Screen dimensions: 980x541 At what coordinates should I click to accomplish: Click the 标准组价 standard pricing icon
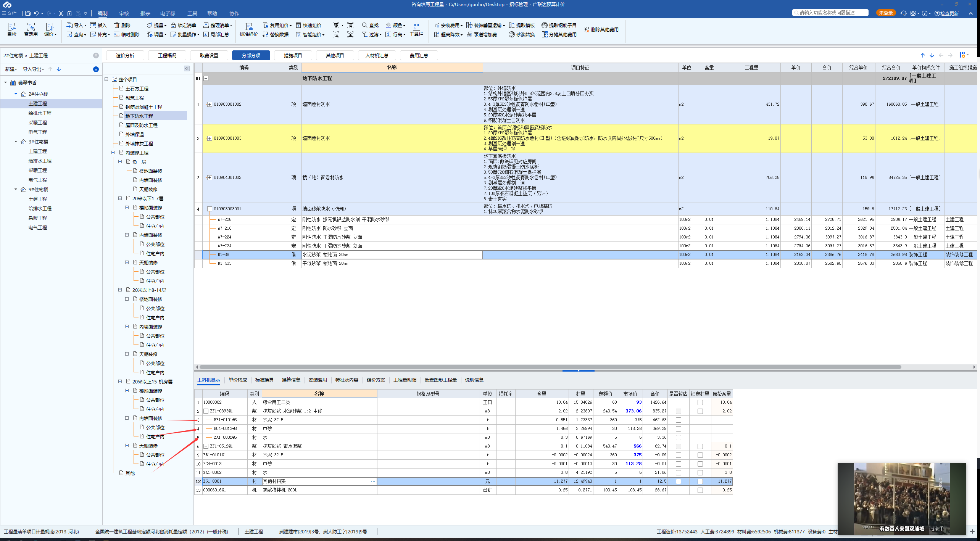pos(248,27)
